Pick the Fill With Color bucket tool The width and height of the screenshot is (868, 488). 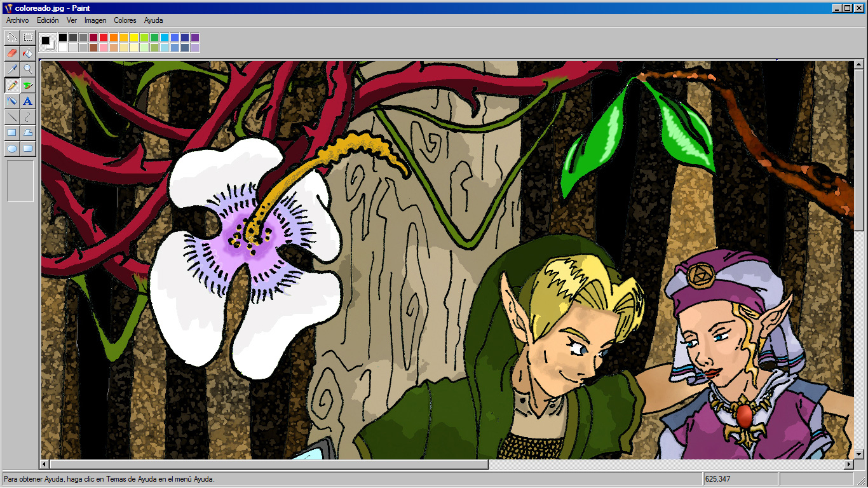click(27, 53)
